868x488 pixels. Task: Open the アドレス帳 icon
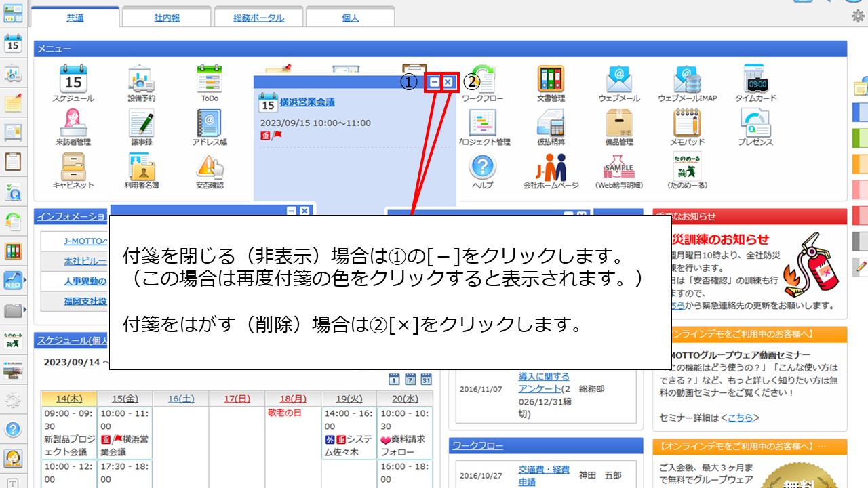[x=209, y=123]
